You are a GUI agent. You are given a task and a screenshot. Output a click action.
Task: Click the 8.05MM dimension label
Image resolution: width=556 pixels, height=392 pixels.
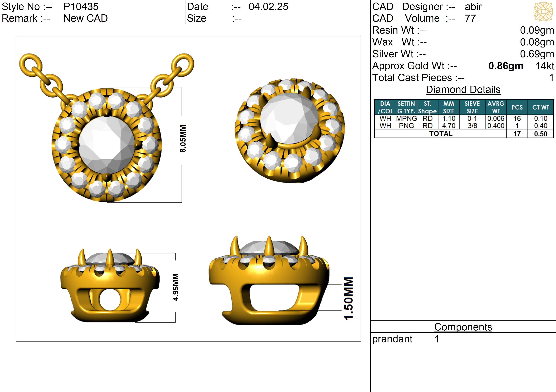183,139
